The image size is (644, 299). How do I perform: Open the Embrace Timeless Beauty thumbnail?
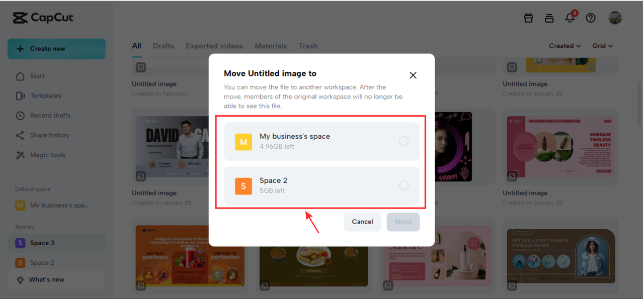tap(560, 147)
